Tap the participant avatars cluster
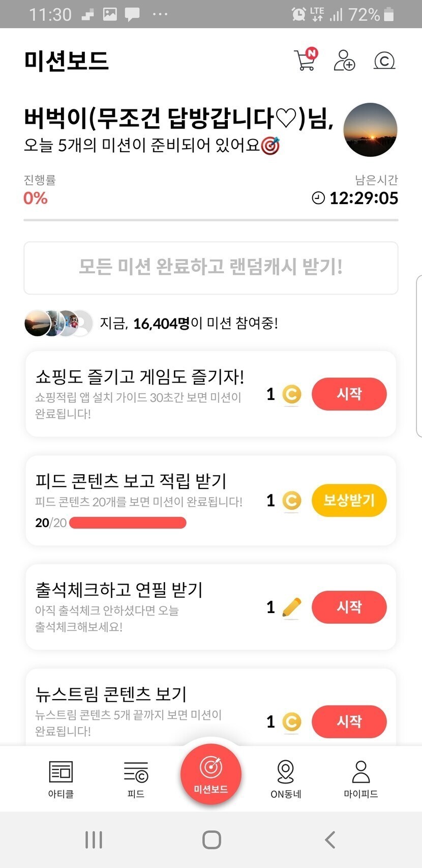This screenshot has width=422, height=868. (x=58, y=323)
